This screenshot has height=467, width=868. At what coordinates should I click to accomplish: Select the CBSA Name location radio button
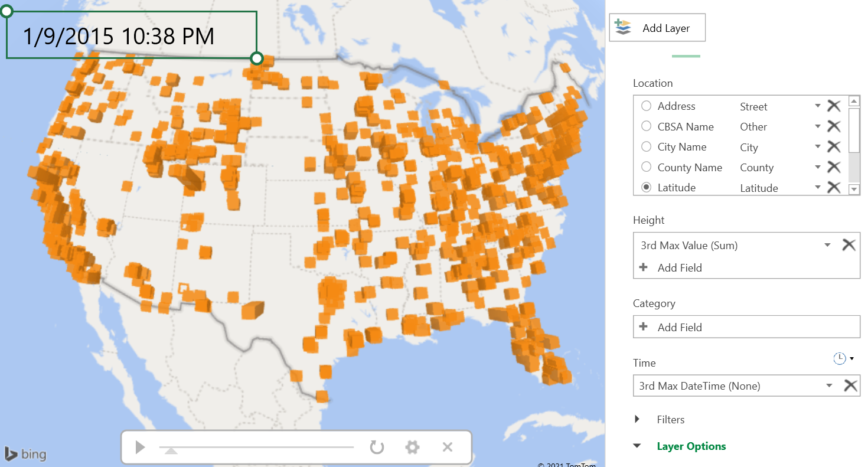pyautogui.click(x=647, y=126)
